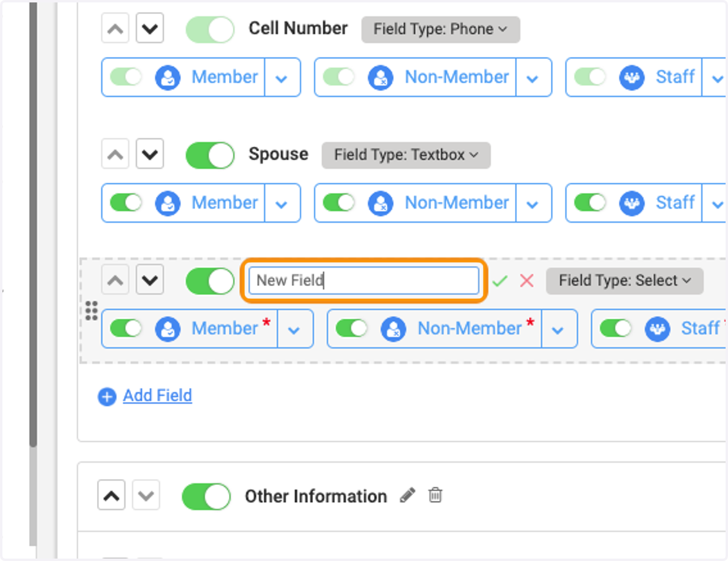This screenshot has height=561, width=728.
Task: Toggle Other Information section switch
Action: click(206, 497)
